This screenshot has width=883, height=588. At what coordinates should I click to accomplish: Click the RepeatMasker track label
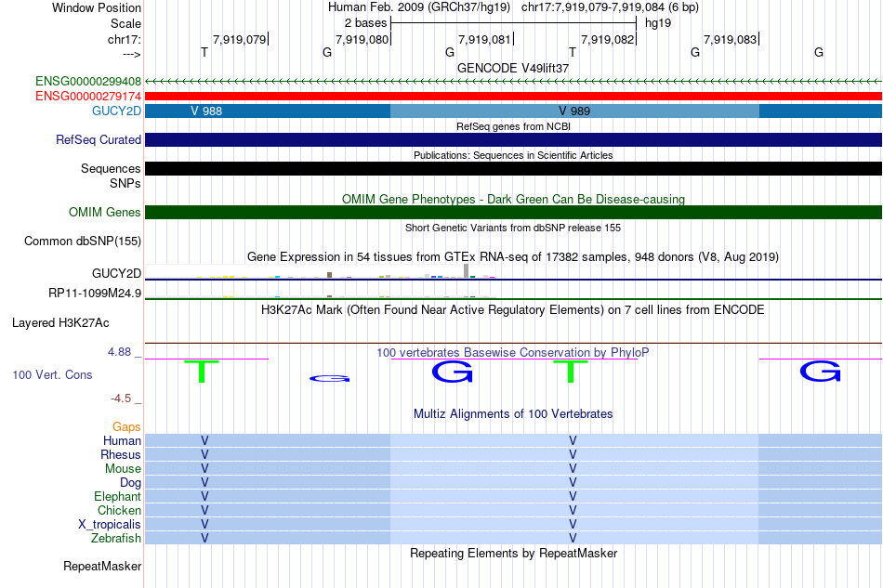(x=102, y=566)
